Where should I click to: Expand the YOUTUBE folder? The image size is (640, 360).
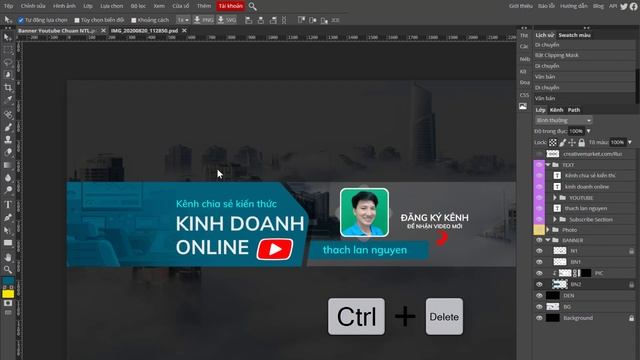(555, 198)
